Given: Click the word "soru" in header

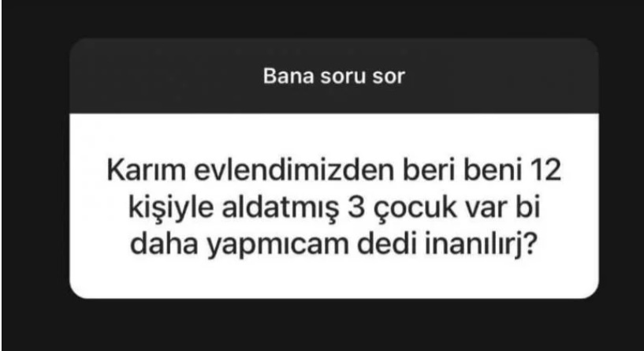Looking at the screenshot, I should [344, 77].
